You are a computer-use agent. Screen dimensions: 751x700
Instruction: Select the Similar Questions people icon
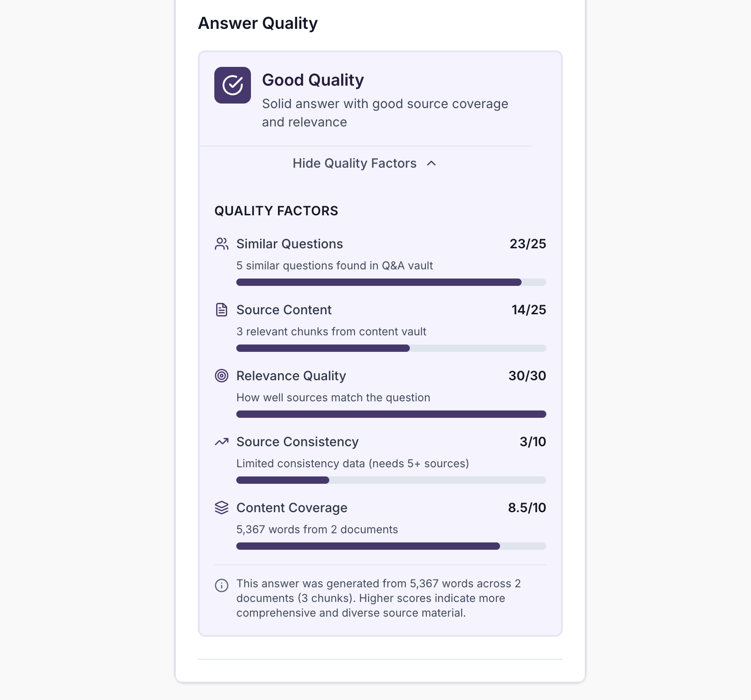point(222,244)
